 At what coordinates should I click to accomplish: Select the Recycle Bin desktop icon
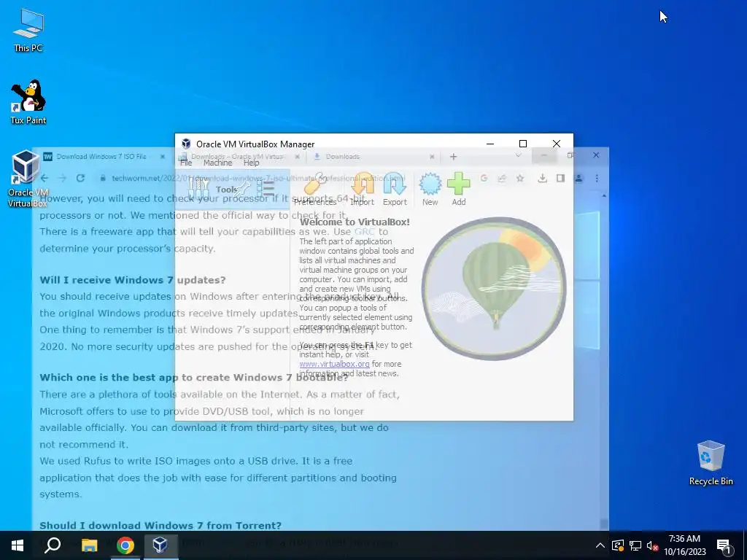pyautogui.click(x=711, y=463)
